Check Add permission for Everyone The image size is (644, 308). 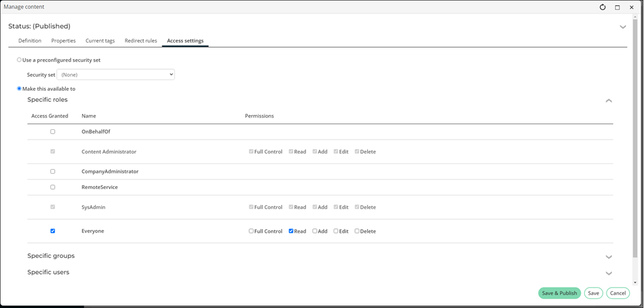(x=315, y=231)
